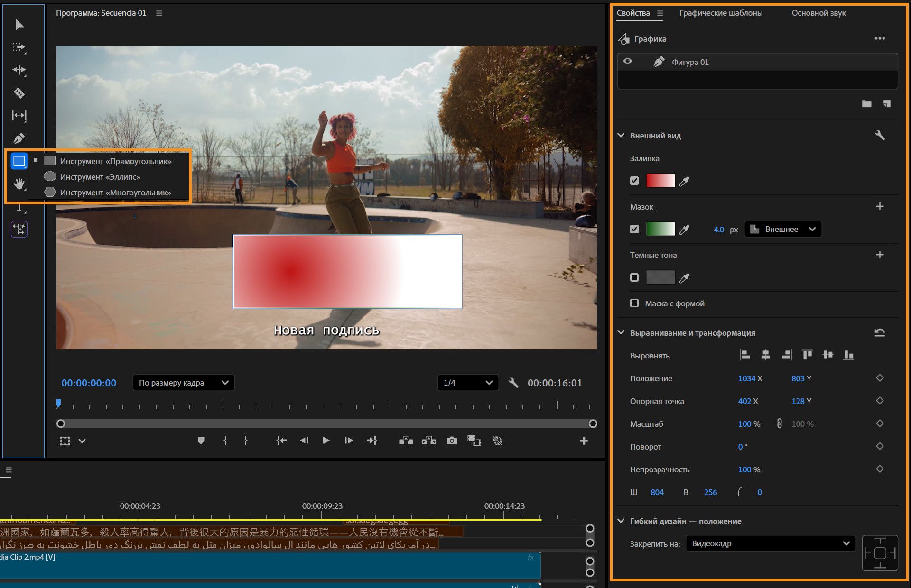Choose Инструмент «Многоугольник» from flyout

click(x=115, y=193)
